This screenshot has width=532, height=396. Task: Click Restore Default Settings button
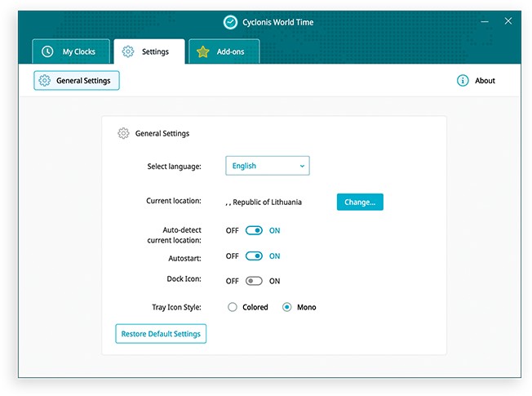pos(161,334)
